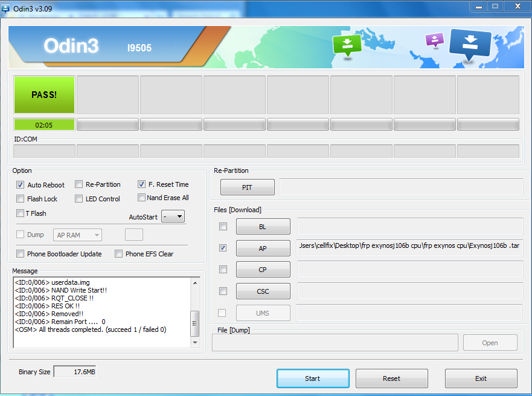Tick the BL file checkbox
This screenshot has height=396, width=532.
point(223,227)
